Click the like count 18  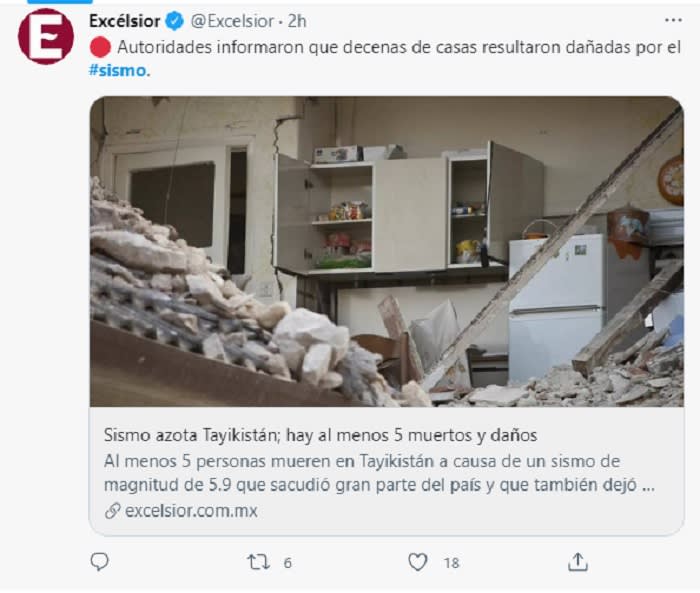pyautogui.click(x=452, y=563)
